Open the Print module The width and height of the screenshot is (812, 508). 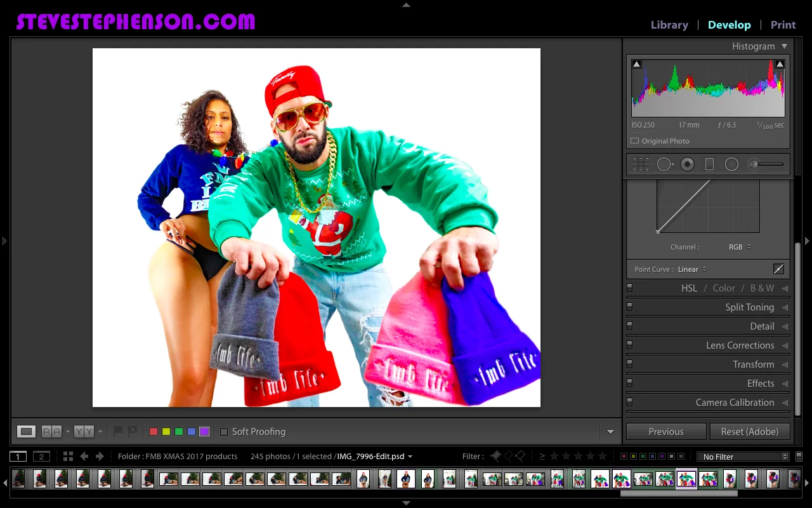coord(783,25)
